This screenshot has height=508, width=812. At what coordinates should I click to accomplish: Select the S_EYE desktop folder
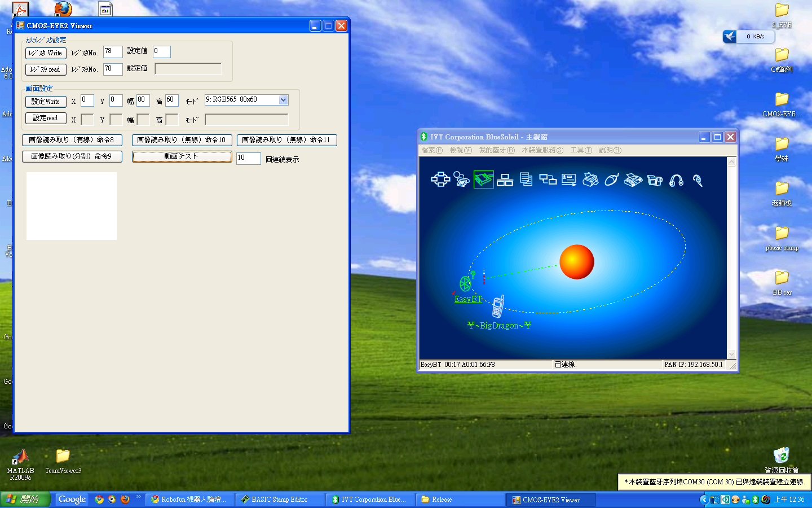782,15
